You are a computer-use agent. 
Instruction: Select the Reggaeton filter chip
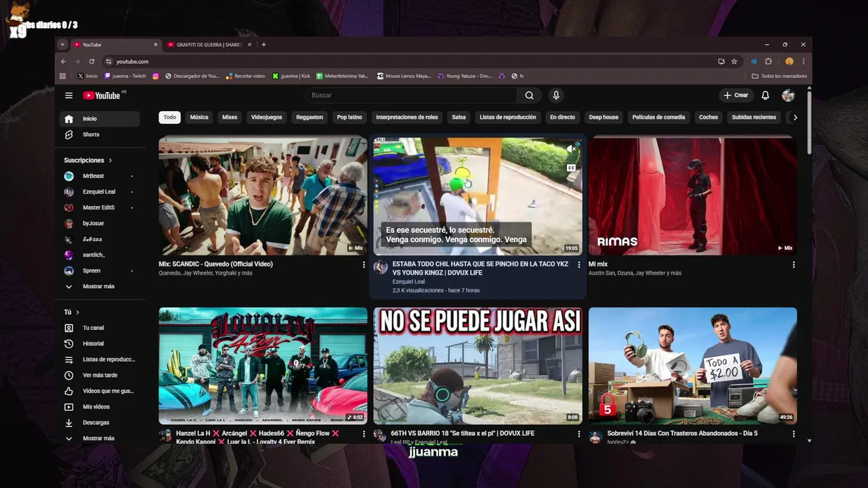click(309, 117)
